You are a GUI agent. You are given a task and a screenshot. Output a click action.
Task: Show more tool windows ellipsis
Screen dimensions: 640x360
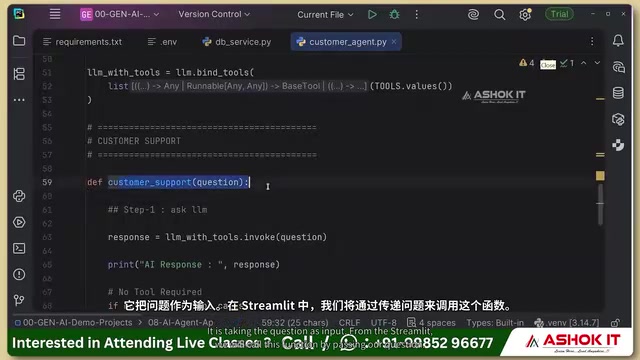(19, 100)
